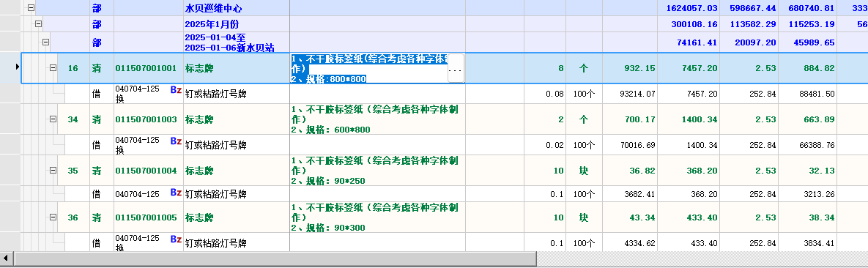The width and height of the screenshot is (868, 268).
Task: Click the value 38.34
Action: [821, 217]
